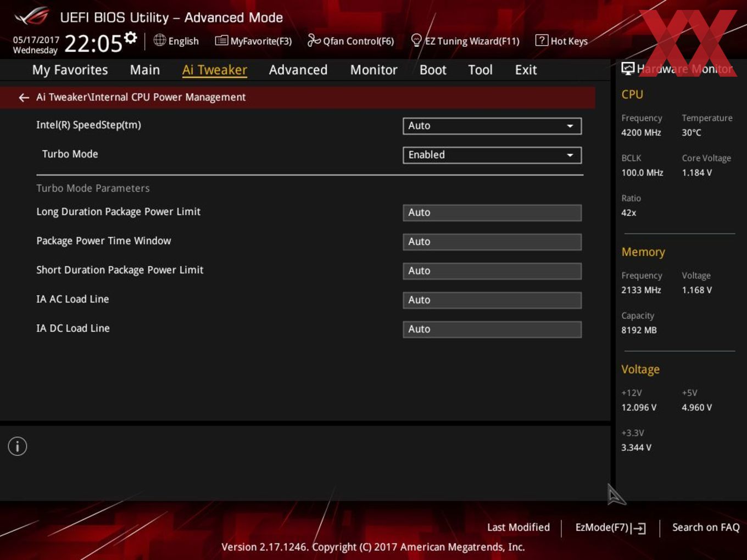Click Ratio value 42x
Image resolution: width=747 pixels, height=560 pixels.
pos(629,212)
